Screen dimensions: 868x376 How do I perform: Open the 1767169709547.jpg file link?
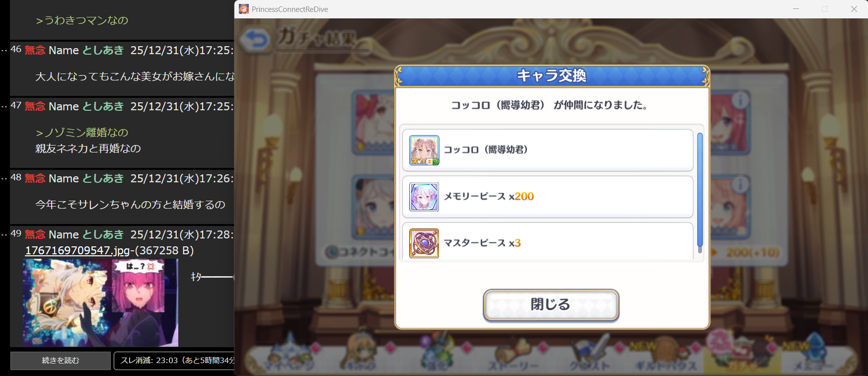77,250
